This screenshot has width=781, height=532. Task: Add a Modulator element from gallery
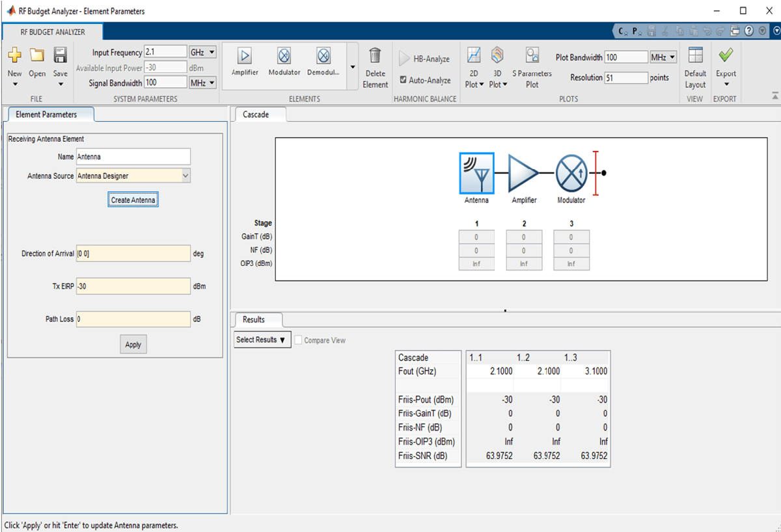[284, 57]
